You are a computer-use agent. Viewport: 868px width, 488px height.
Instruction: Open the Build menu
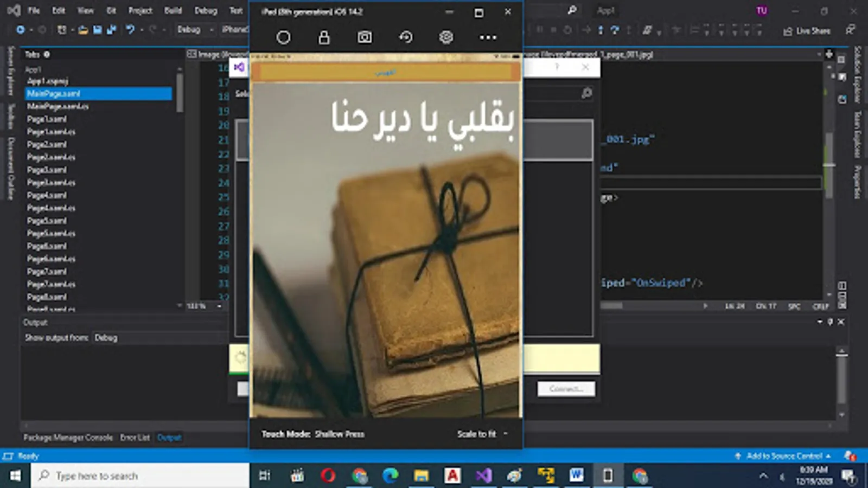(173, 11)
